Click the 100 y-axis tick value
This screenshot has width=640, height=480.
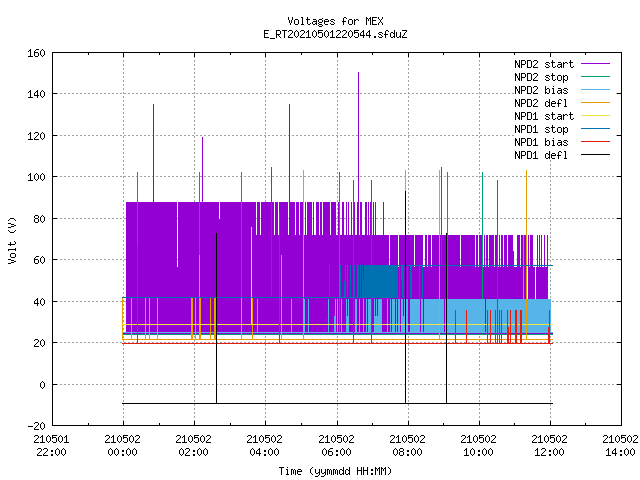[x=36, y=177]
